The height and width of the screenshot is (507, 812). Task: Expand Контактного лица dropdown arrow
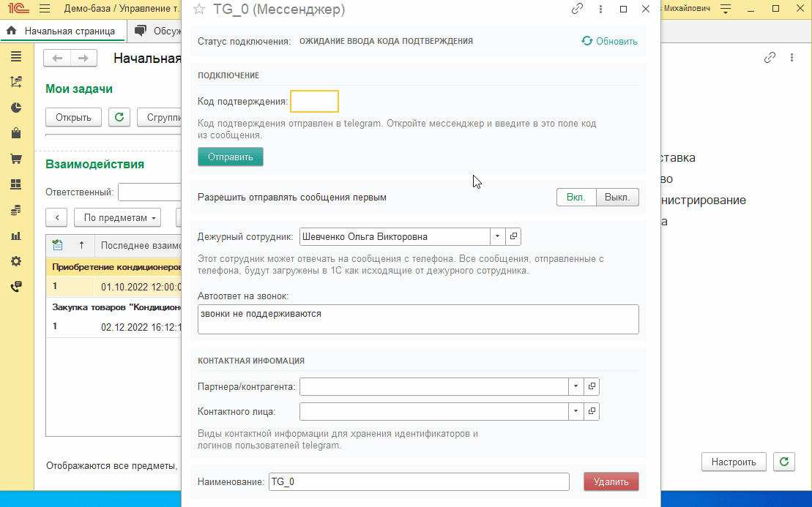[x=576, y=411]
